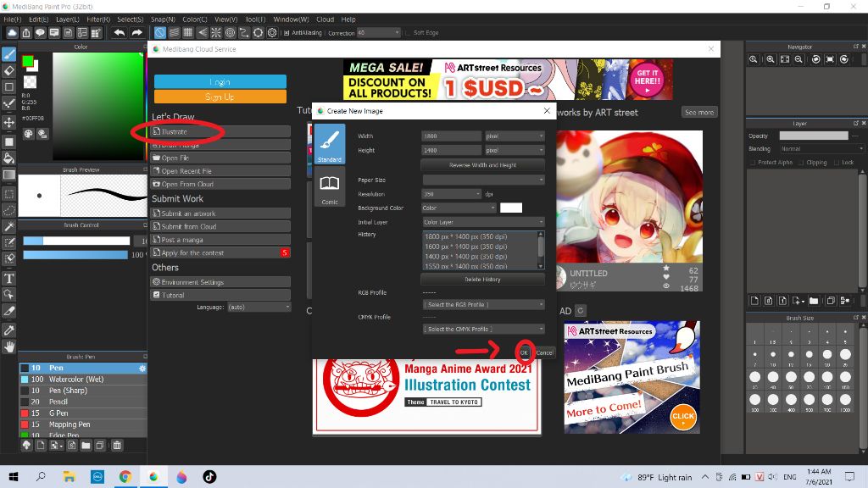Click the Pen brush settings gear
This screenshot has width=868, height=488.
142,368
